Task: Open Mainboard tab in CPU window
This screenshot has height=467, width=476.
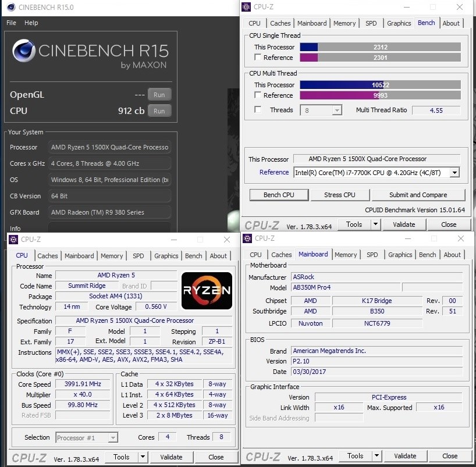Action: pos(79,256)
